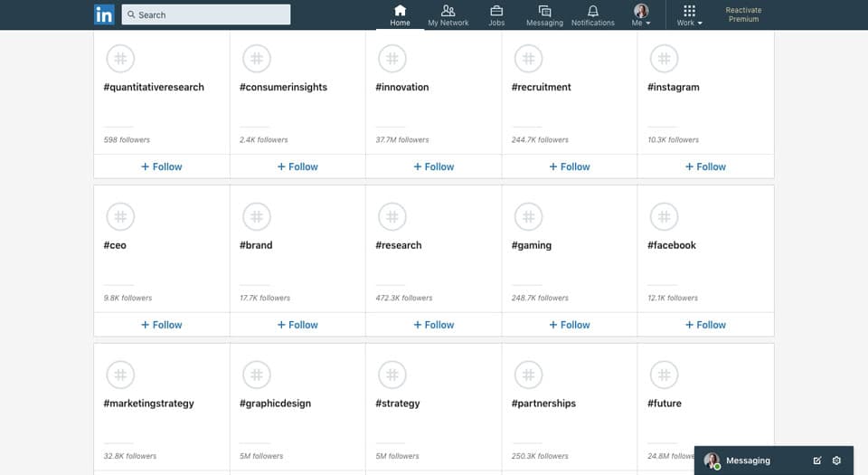Click '598 followers' under #quantitativeresearch
This screenshot has width=868, height=475.
(127, 140)
